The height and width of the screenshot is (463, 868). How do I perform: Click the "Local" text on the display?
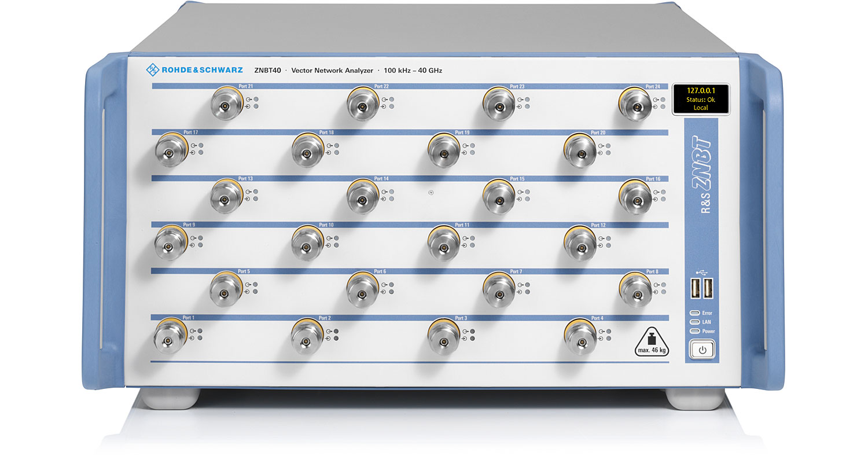(x=701, y=108)
